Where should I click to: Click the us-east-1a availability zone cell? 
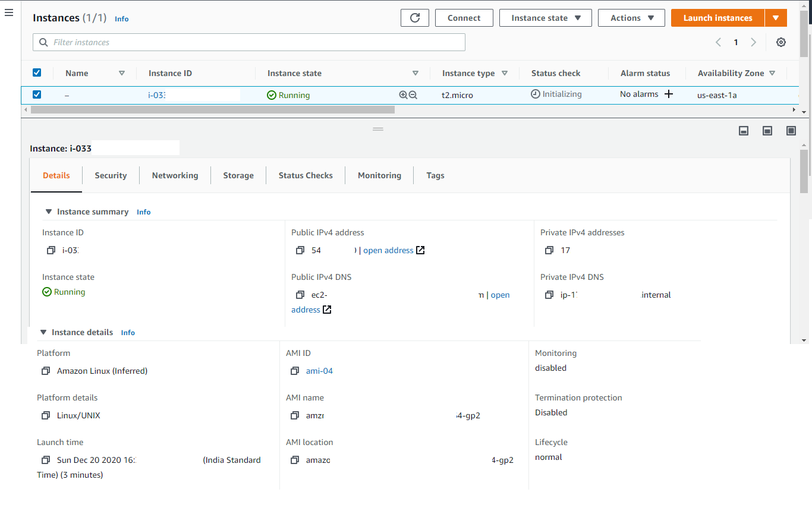717,95
